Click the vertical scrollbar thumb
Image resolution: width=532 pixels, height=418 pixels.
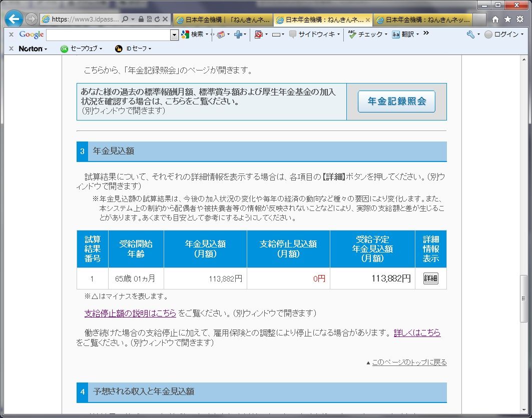pyautogui.click(x=523, y=298)
